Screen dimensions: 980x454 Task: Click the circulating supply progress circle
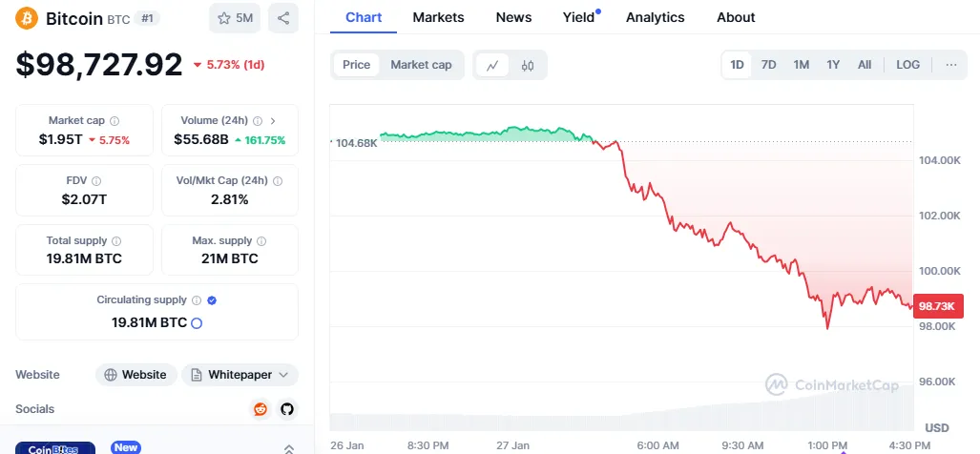tap(197, 323)
